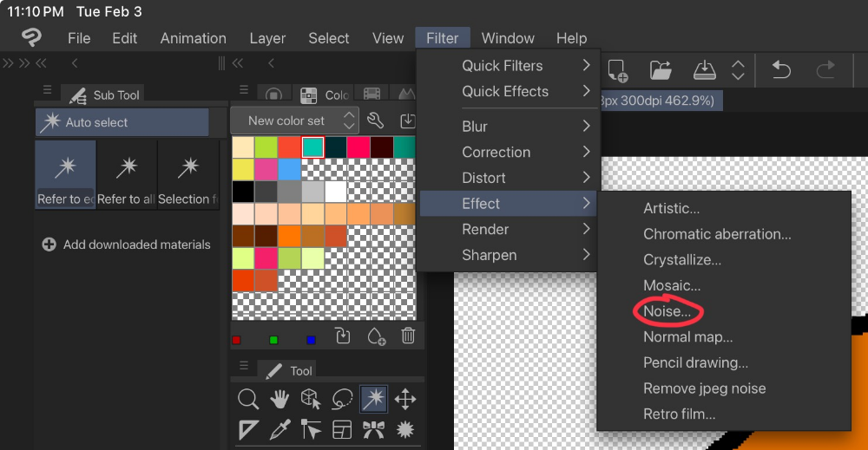Select the Eyedropper tool
Viewport: 868px width, 450px height.
(279, 428)
